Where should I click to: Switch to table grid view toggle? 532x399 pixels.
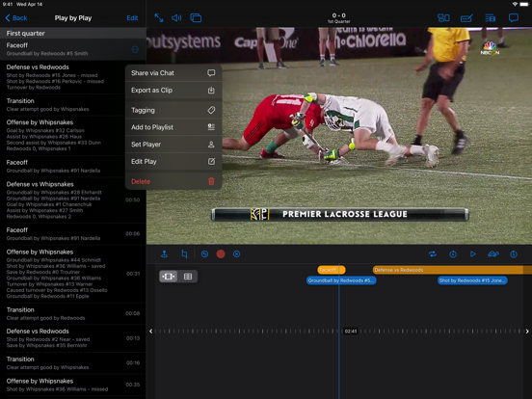pyautogui.click(x=188, y=277)
